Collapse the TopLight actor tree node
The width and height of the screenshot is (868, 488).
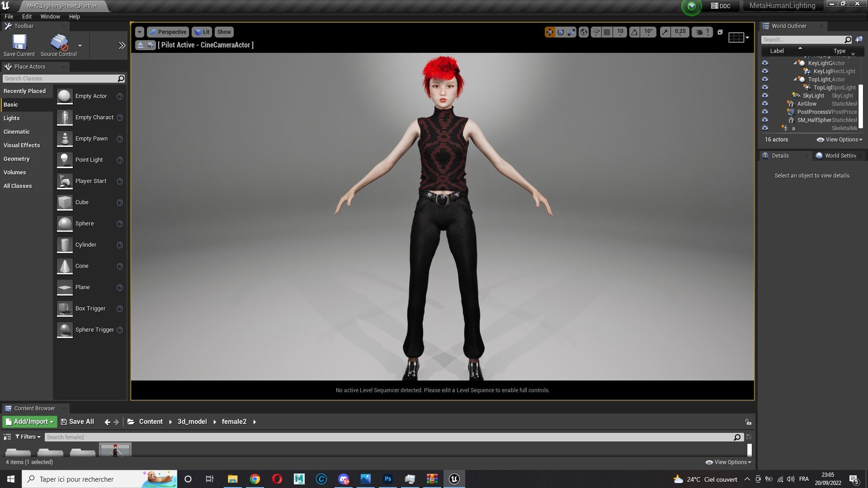pyautogui.click(x=795, y=79)
